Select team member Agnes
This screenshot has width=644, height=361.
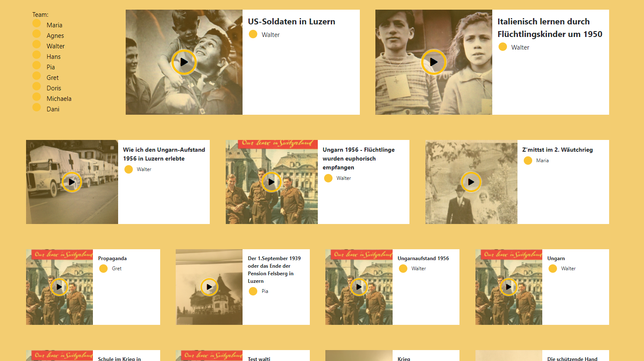[x=55, y=36]
